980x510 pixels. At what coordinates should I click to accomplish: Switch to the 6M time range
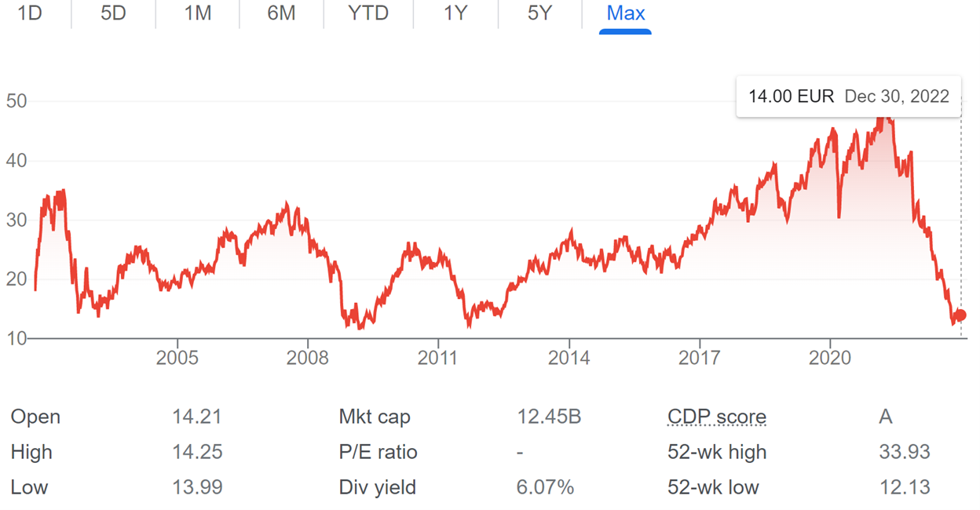pyautogui.click(x=281, y=13)
